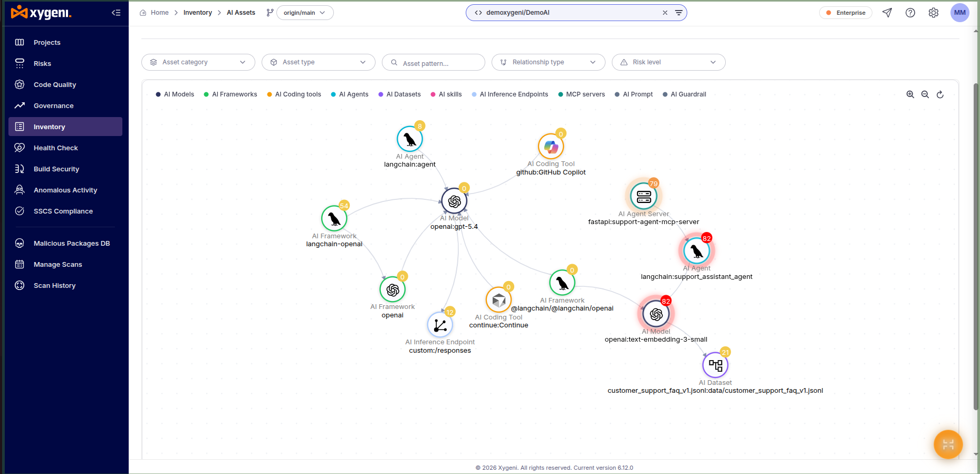980x474 pixels.
Task: Collapse the sidebar with the arrow icon
Action: 116,13
